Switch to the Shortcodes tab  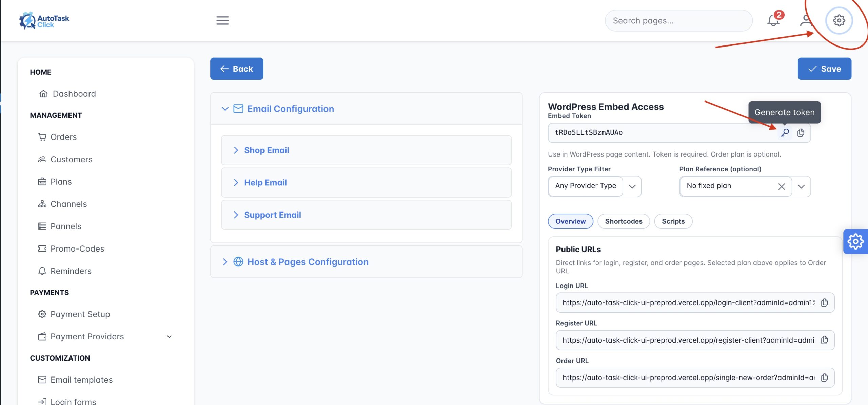click(x=624, y=221)
